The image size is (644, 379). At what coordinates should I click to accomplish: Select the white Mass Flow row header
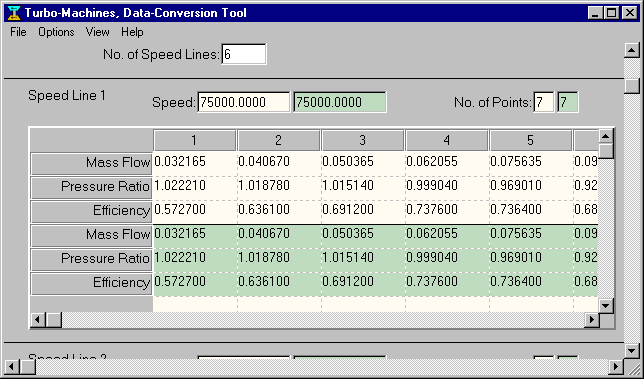click(91, 163)
